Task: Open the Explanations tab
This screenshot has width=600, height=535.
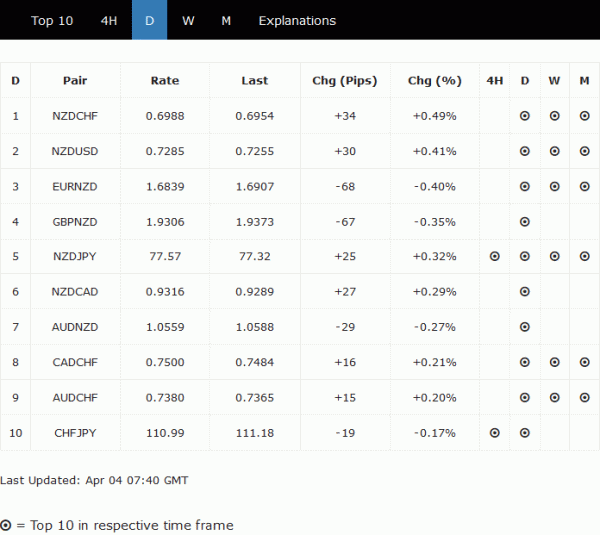Action: point(297,21)
